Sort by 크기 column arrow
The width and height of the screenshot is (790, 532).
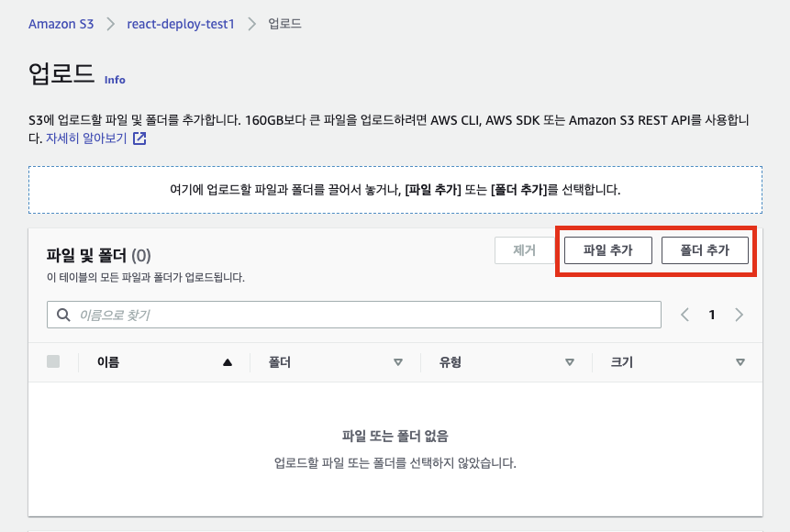tap(740, 362)
